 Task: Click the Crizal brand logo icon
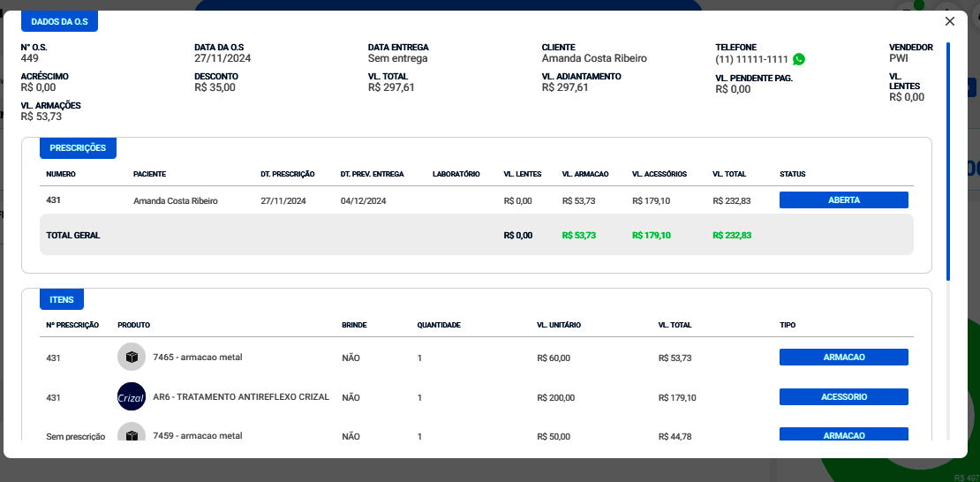tap(132, 397)
